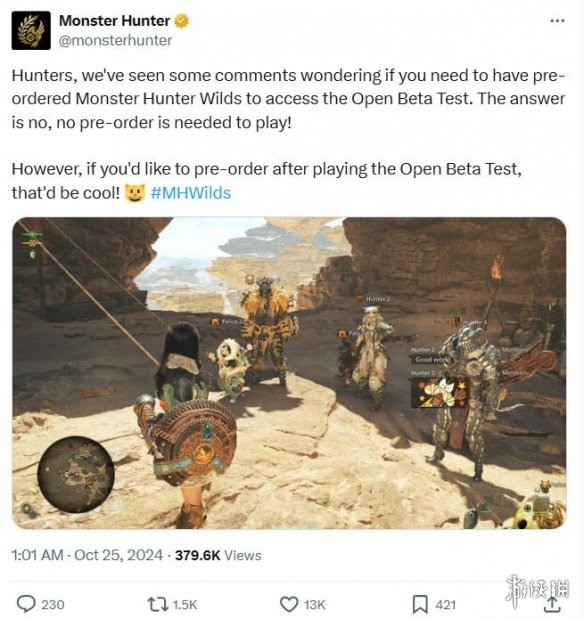Click the 13K likes count
Image resolution: width=584 pixels, height=619 pixels.
pyautogui.click(x=315, y=605)
